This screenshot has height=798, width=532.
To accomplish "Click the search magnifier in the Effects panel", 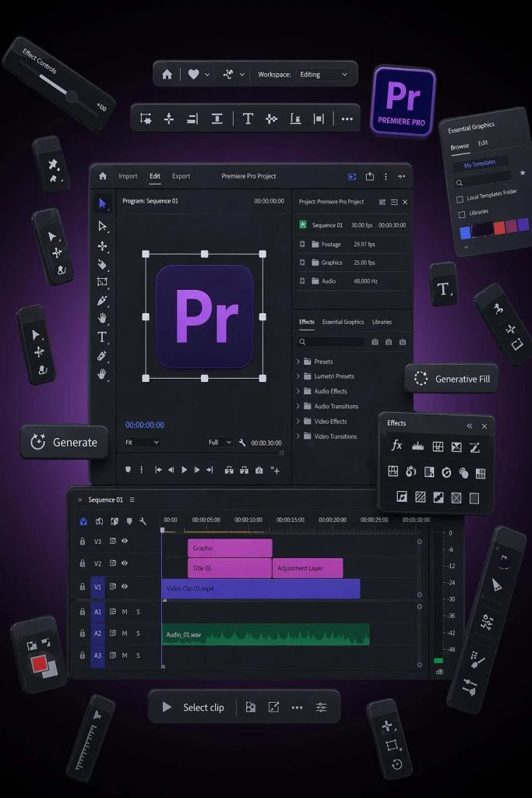I will pos(302,342).
